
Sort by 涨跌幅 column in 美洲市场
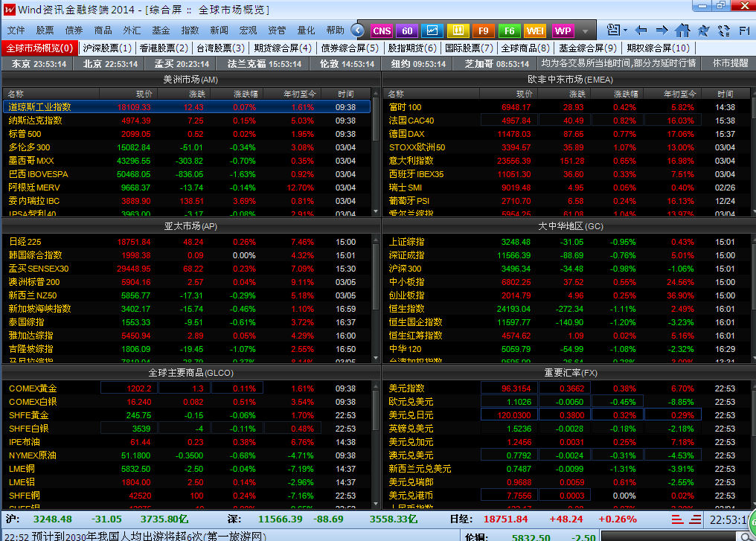(x=246, y=94)
